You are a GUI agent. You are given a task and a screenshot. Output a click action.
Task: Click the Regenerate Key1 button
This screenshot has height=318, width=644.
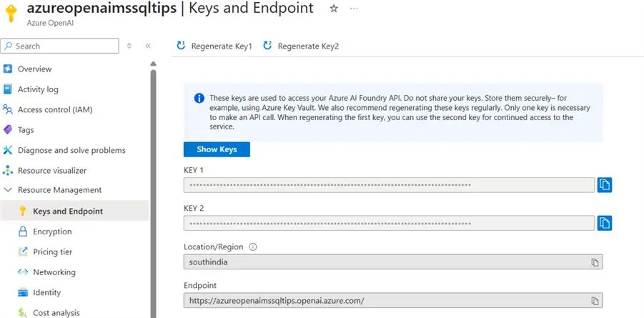click(214, 46)
